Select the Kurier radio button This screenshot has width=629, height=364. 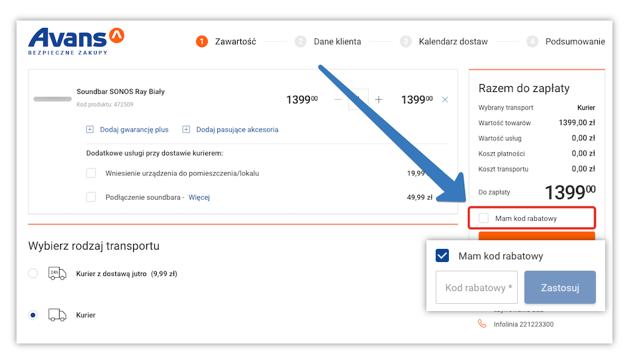pos(33,315)
